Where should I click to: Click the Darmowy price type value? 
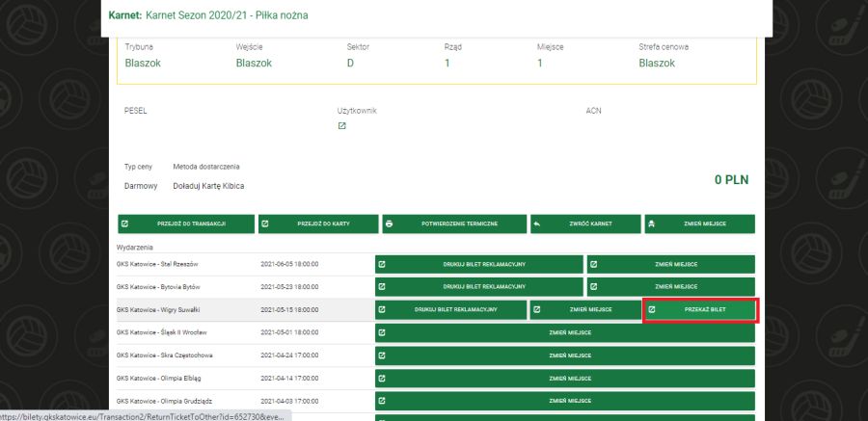tap(141, 187)
